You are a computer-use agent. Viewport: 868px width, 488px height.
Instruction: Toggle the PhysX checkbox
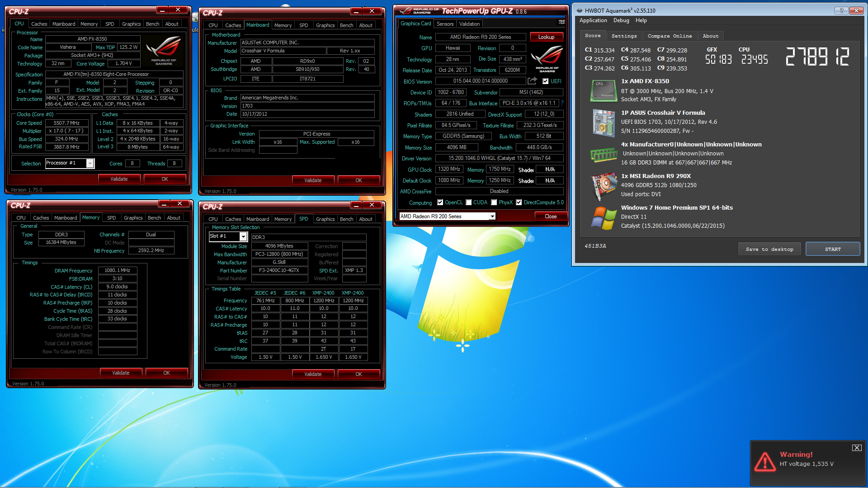[494, 202]
